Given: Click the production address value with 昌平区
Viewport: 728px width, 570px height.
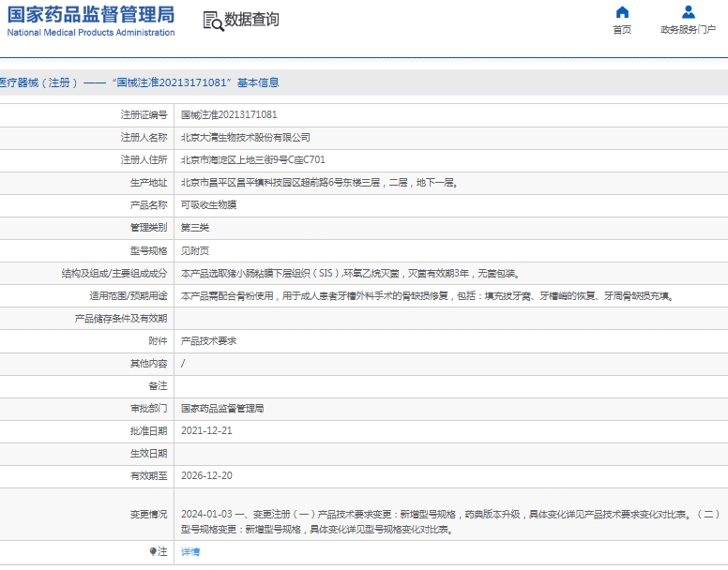Looking at the screenshot, I should [x=320, y=182].
